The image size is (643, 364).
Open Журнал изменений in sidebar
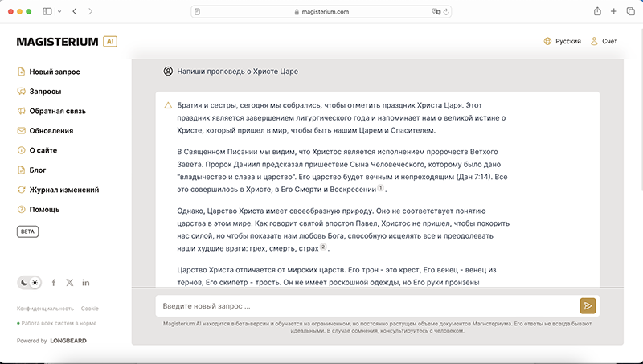(63, 190)
